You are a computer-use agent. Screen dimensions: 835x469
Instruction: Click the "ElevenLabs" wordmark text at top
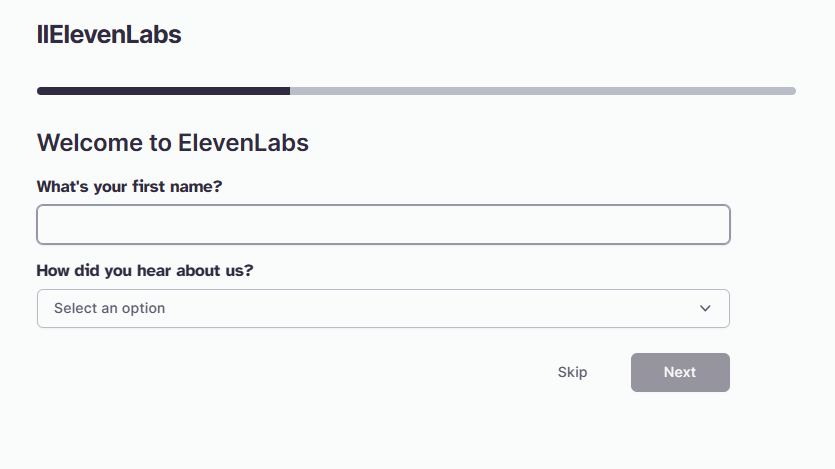[x=115, y=35]
